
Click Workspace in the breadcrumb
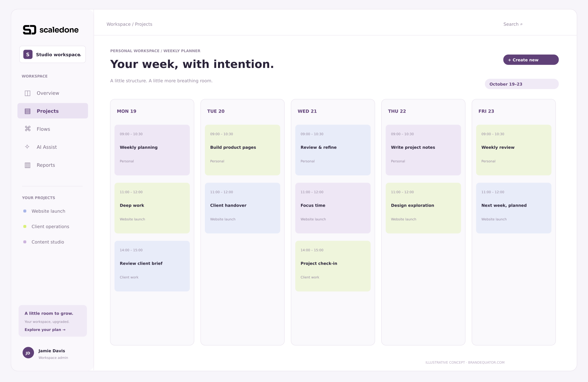119,24
